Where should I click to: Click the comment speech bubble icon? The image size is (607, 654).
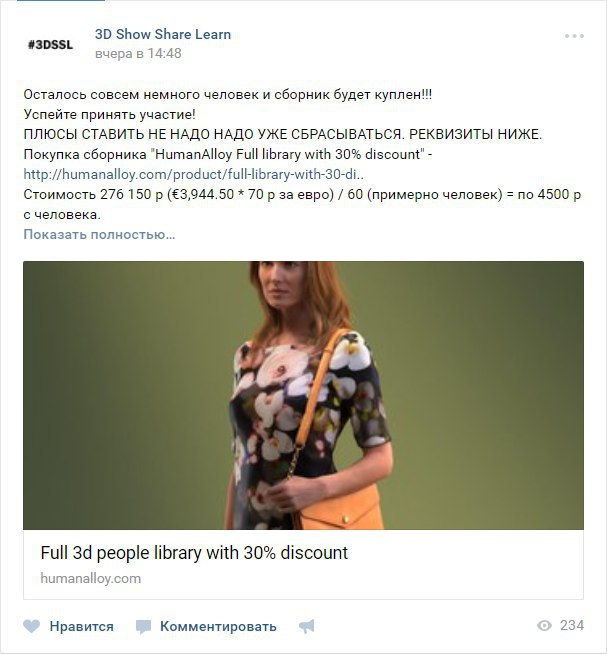[143, 627]
